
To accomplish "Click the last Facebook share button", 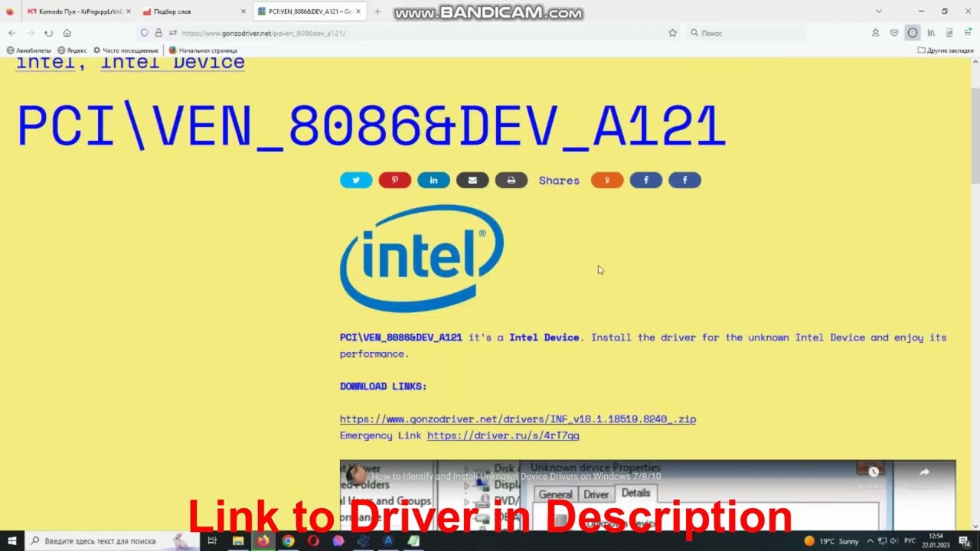I will (685, 180).
